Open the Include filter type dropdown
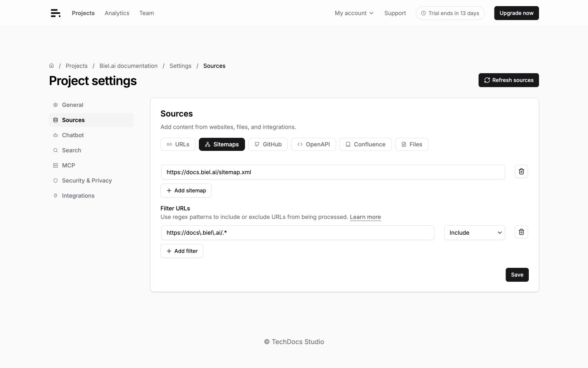Image resolution: width=588 pixels, height=368 pixels. tap(474, 233)
